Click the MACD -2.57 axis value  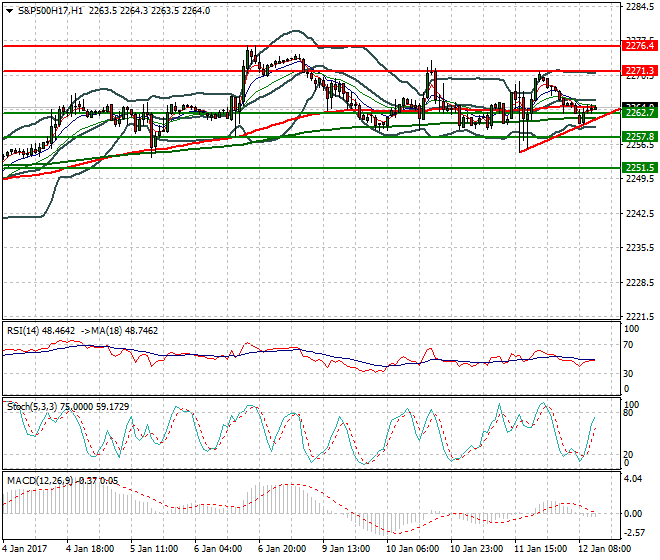(x=634, y=533)
